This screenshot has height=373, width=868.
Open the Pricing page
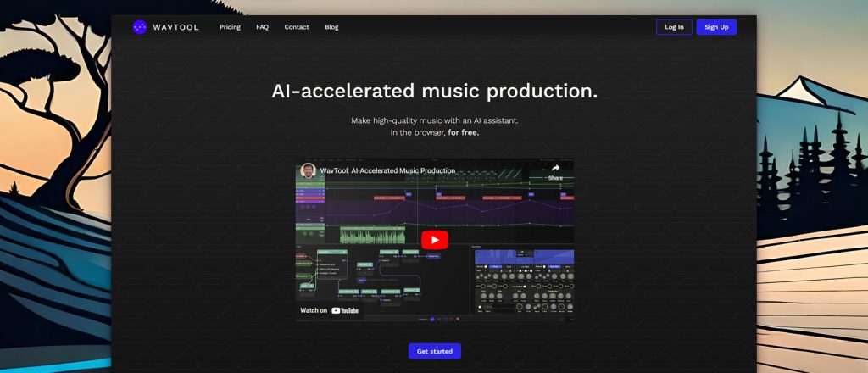pos(230,27)
